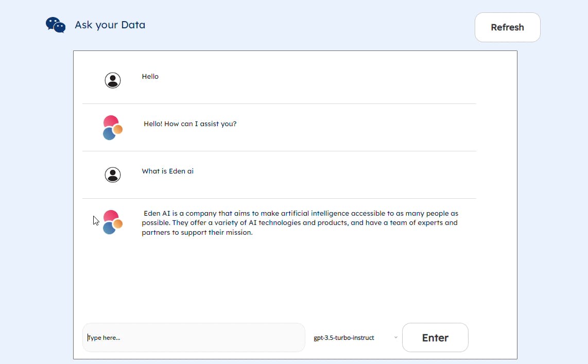Click the chat bubbles logo icon

pos(55,24)
